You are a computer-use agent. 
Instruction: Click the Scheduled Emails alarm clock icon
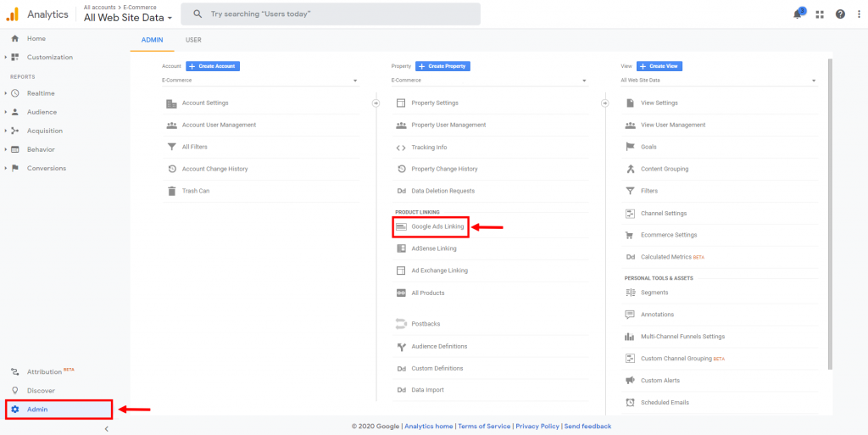click(x=630, y=402)
